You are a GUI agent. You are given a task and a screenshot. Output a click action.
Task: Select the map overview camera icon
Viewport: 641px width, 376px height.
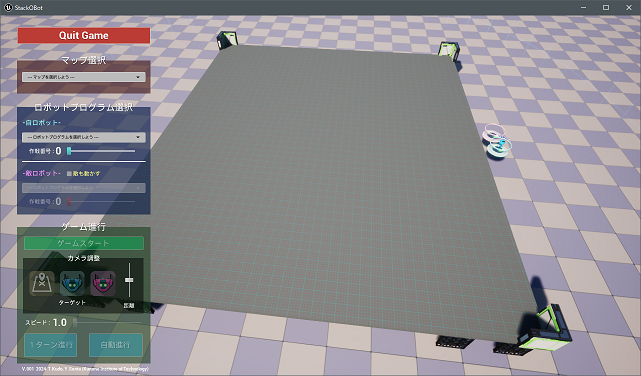42,283
